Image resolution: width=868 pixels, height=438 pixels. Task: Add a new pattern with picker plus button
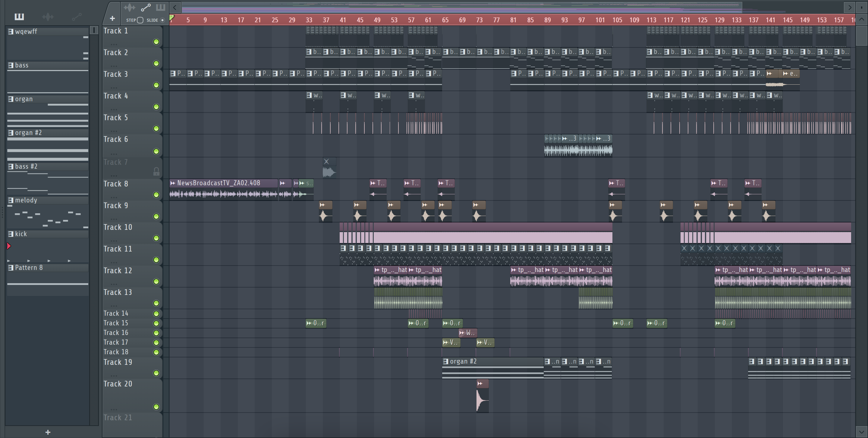pyautogui.click(x=48, y=432)
